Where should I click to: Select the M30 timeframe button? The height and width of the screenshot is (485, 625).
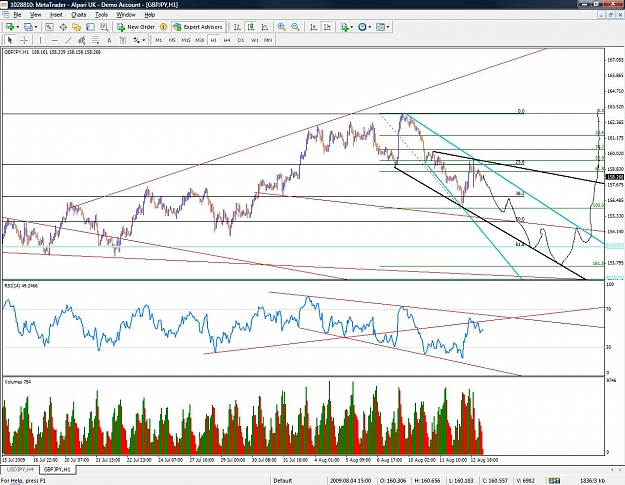tap(200, 40)
